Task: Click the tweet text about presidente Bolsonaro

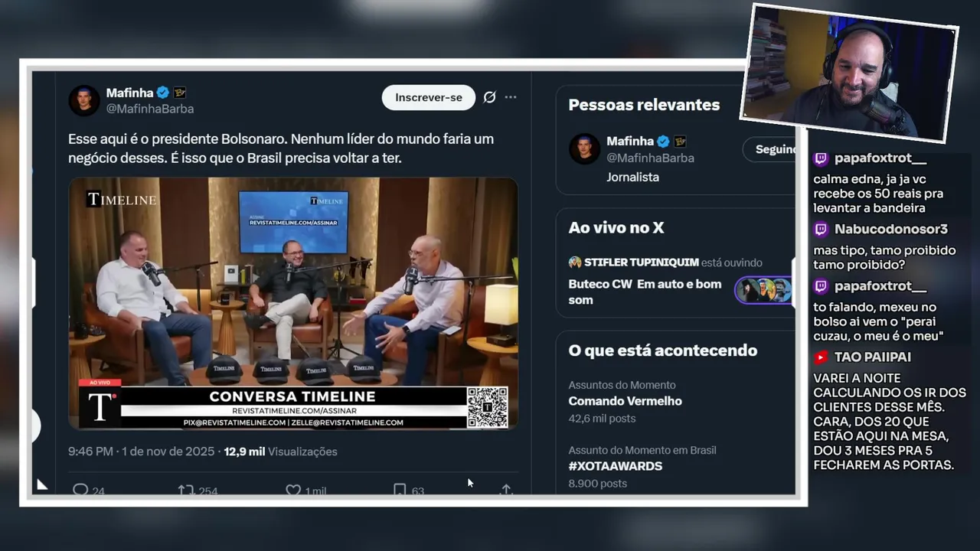Action: pyautogui.click(x=281, y=148)
